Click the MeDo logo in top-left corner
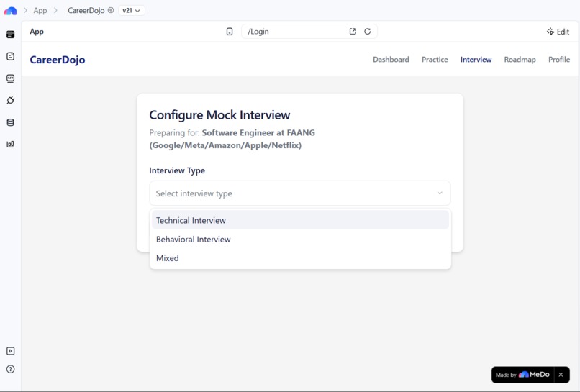Screen dimensions: 580x392 point(10,11)
